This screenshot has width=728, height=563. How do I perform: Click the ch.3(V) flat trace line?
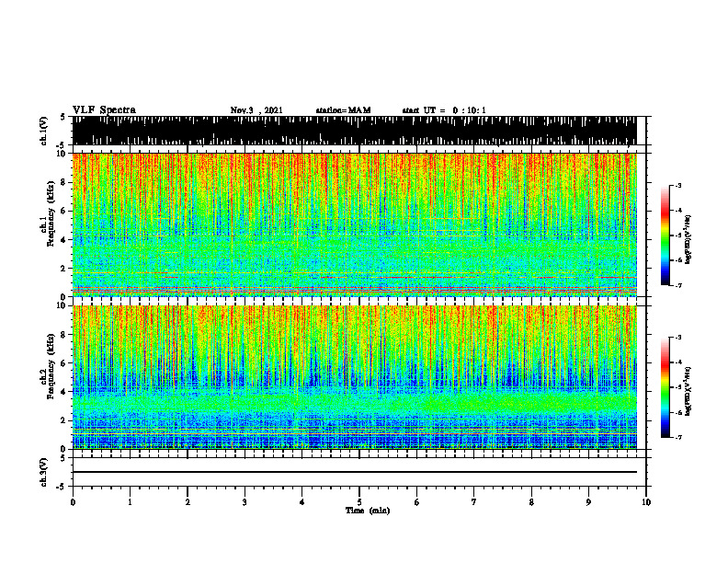[355, 472]
